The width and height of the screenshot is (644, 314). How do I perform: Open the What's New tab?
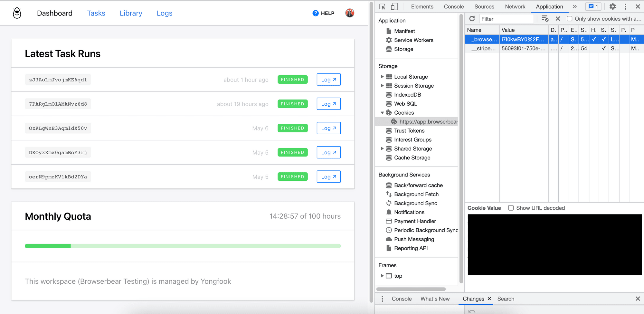(435, 299)
